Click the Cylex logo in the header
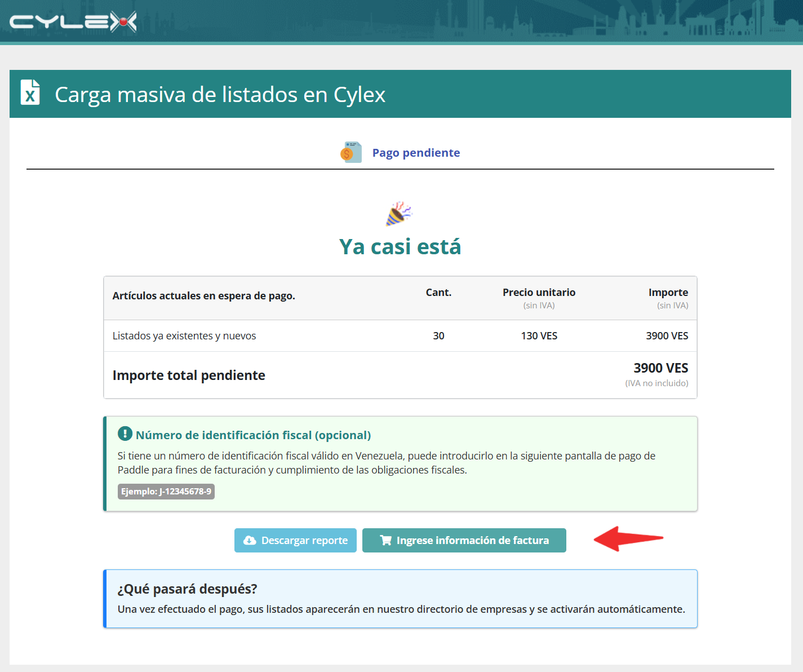 (73, 22)
